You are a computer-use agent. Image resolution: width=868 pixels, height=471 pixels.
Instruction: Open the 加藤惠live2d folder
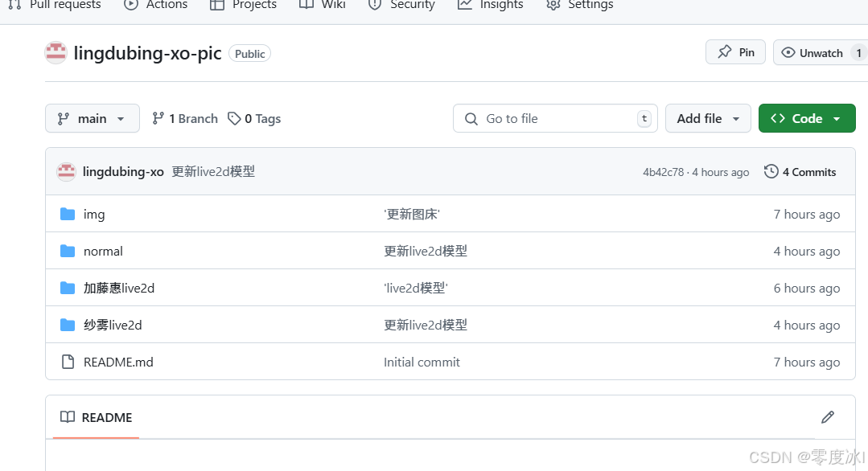119,288
